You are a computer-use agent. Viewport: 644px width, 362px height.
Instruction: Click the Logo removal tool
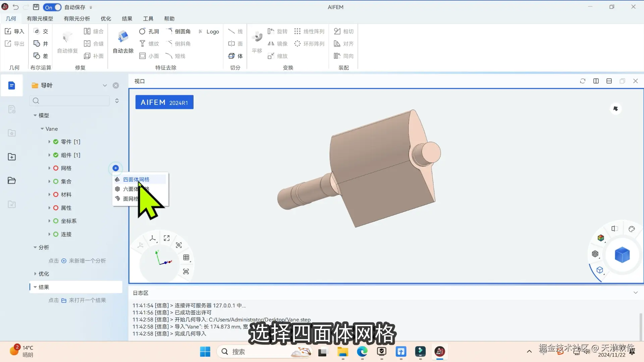click(209, 32)
